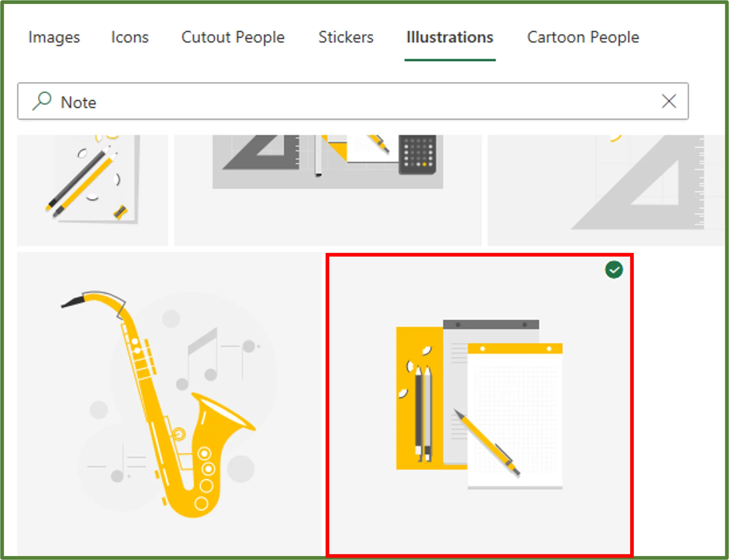
Task: Click the calculator in the drafting illustration
Action: click(417, 154)
